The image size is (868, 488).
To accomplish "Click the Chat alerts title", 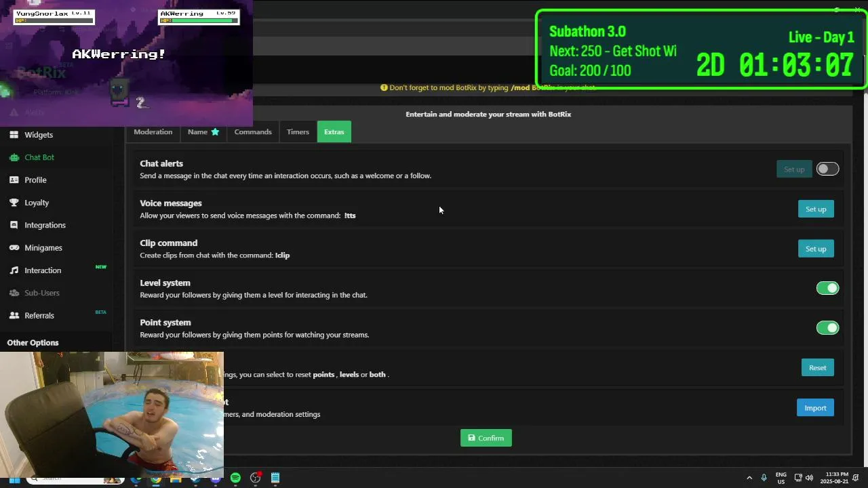I will pos(161,163).
